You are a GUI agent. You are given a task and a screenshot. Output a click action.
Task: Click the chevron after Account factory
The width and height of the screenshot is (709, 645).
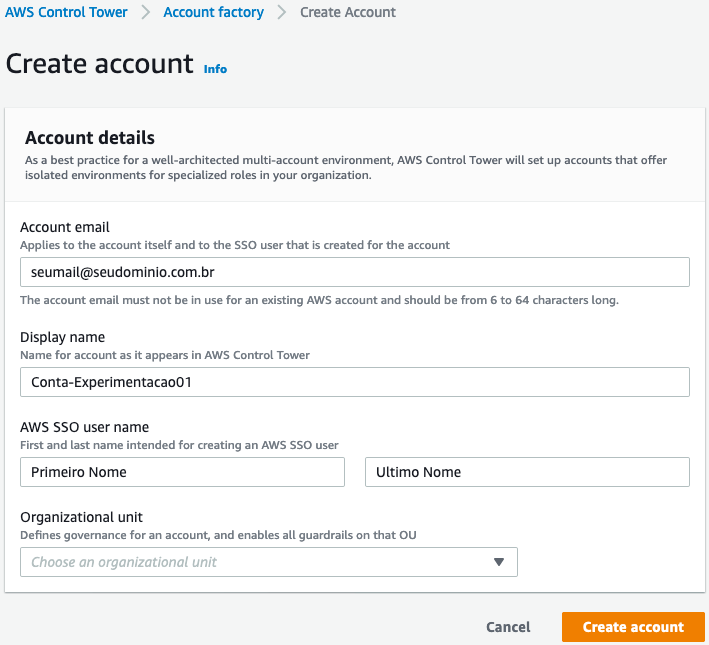tap(282, 13)
